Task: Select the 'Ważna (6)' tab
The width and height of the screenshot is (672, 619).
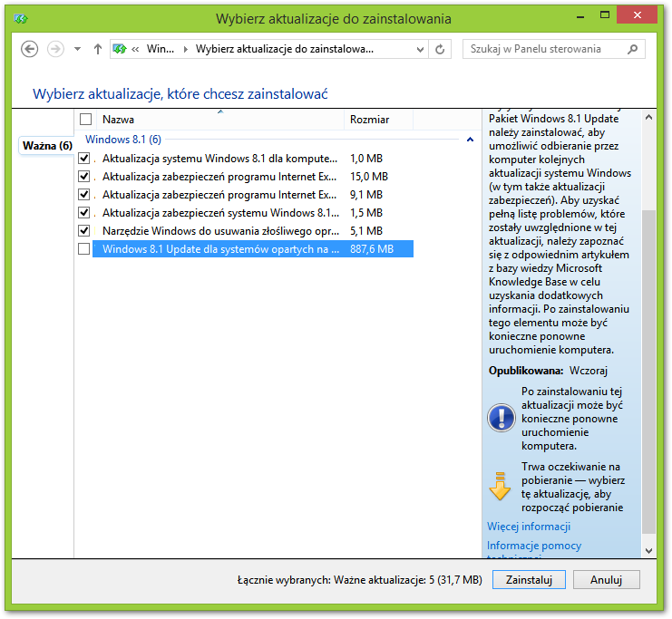Action: click(x=47, y=146)
